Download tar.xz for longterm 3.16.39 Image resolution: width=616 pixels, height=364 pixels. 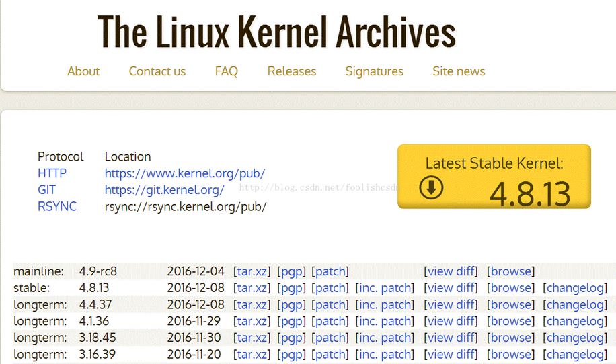click(x=252, y=354)
